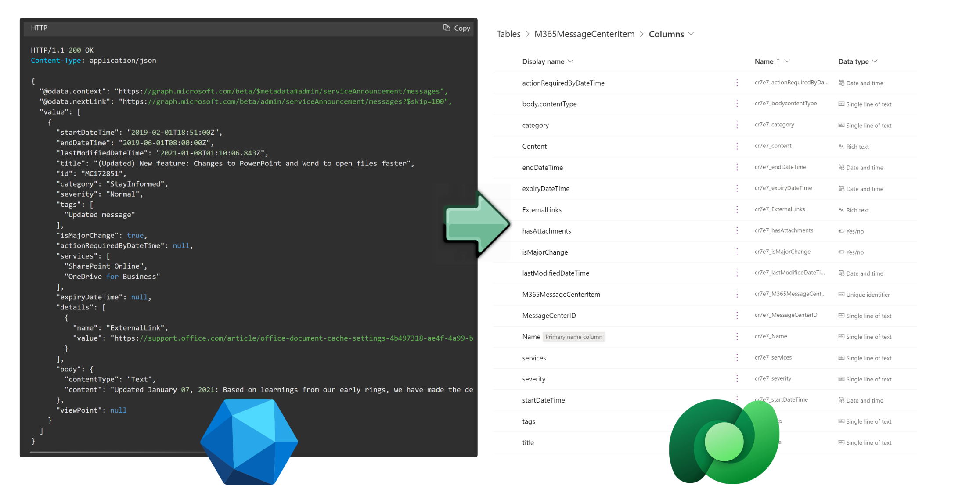Open the three-dot menu for category row
Viewport: 980px width, 489px height.
click(x=737, y=125)
